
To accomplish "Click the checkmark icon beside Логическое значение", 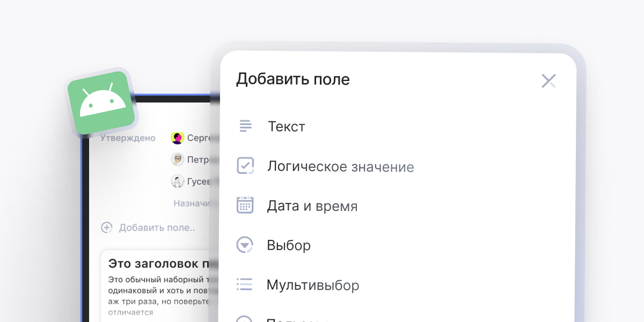I will 245,166.
